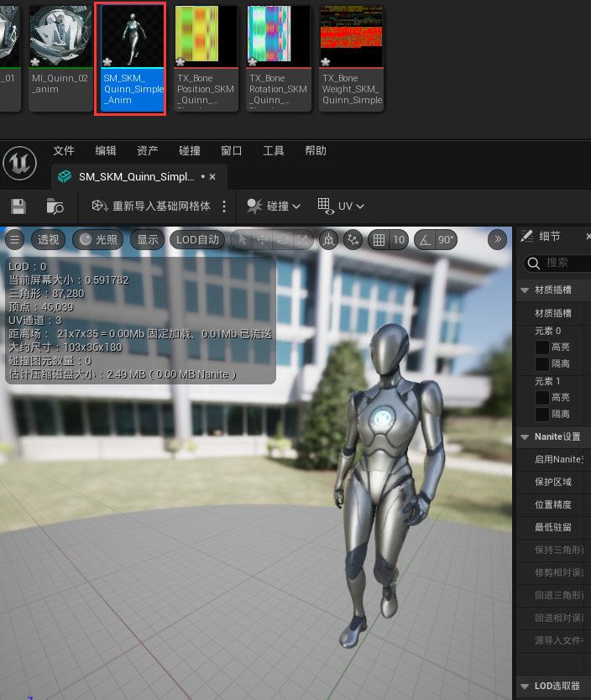591x700 pixels.
Task: Toggle surface snapping icon
Action: tap(353, 240)
